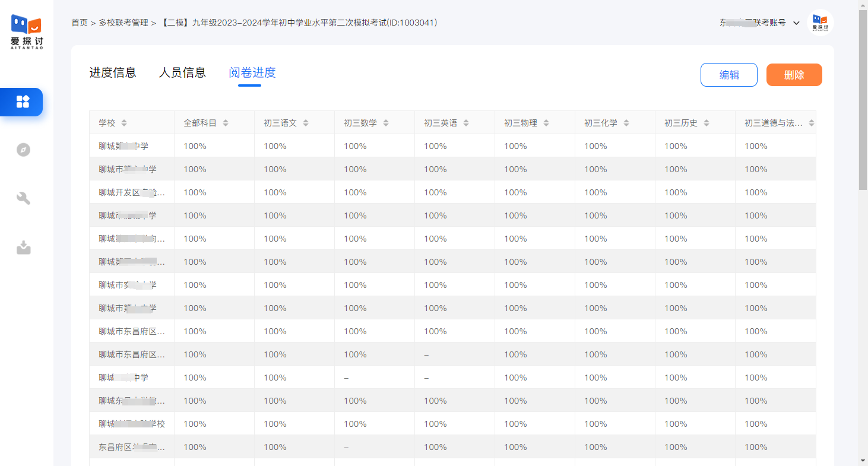Click the 编辑 button
Image resolution: width=868 pixels, height=466 pixels.
click(728, 75)
